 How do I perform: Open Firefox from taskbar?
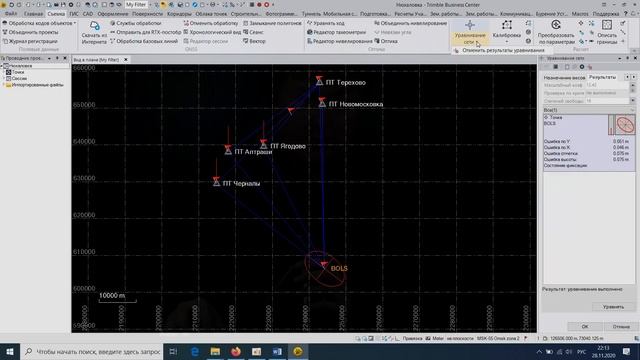tap(236, 351)
